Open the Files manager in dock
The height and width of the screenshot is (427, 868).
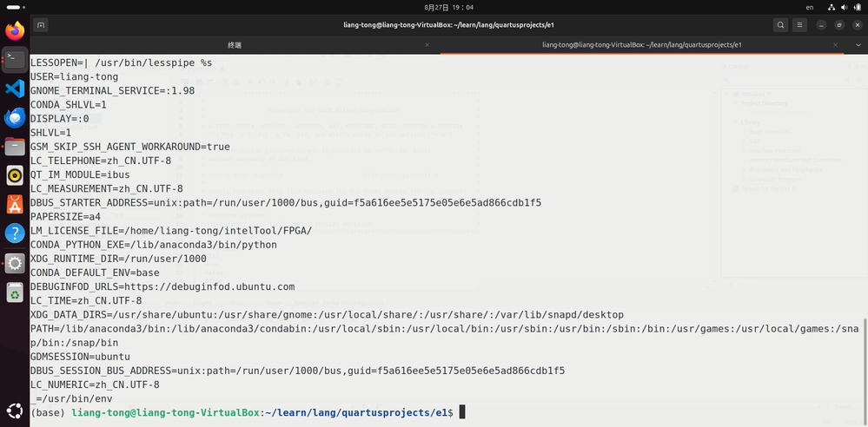tap(14, 147)
